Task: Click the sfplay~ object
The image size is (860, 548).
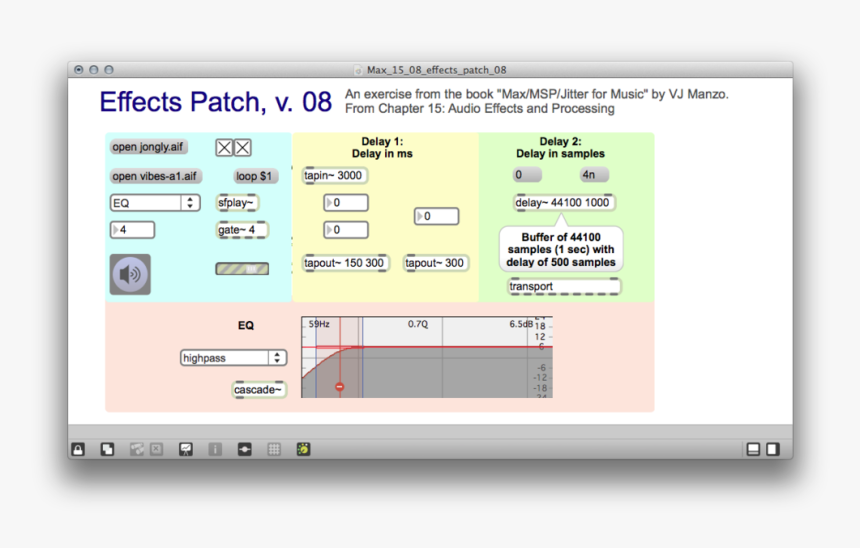Action: click(x=236, y=203)
